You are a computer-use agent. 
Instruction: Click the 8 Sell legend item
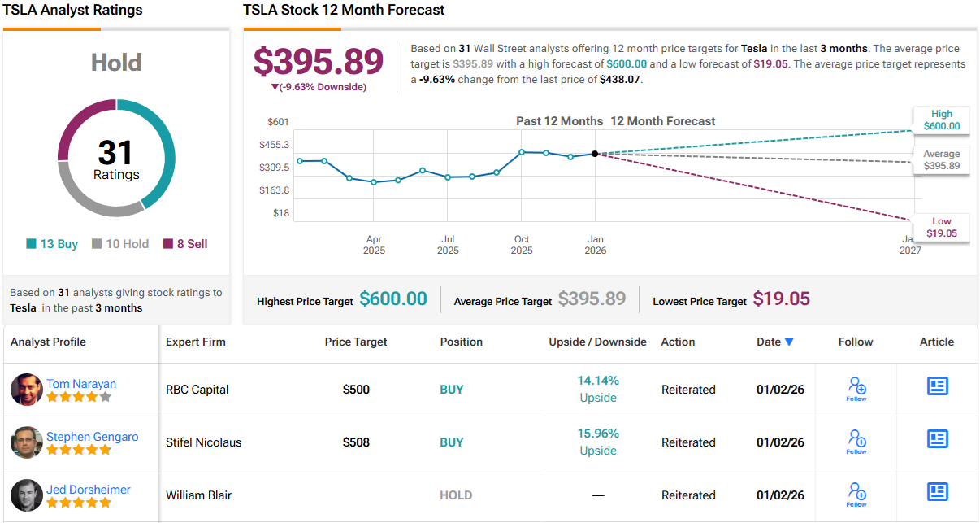tap(185, 244)
